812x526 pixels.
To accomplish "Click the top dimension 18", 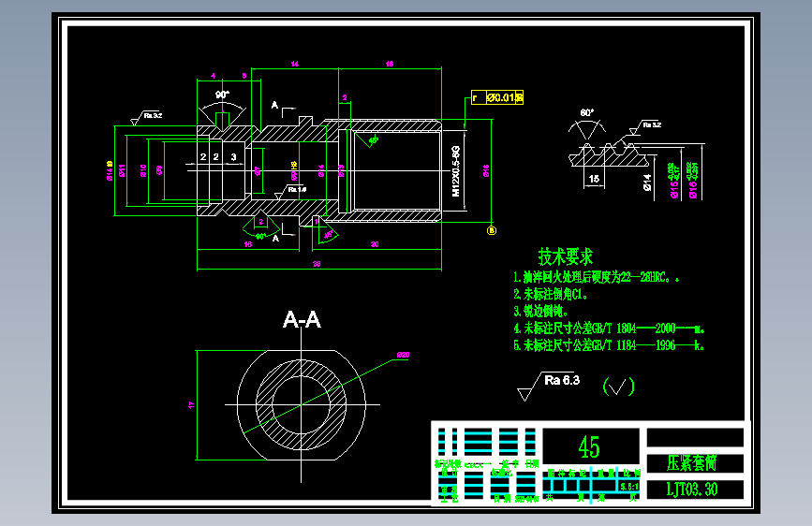I will click(390, 65).
